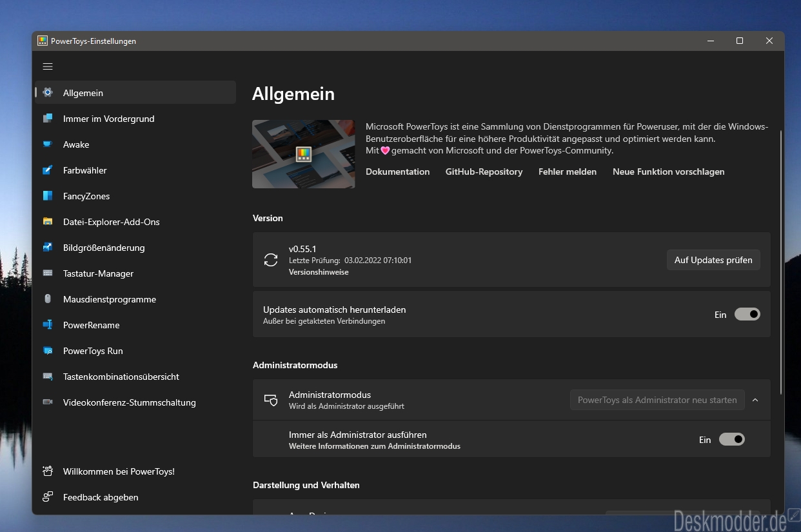Click the PowerRename icon
The width and height of the screenshot is (801, 532).
[48, 325]
